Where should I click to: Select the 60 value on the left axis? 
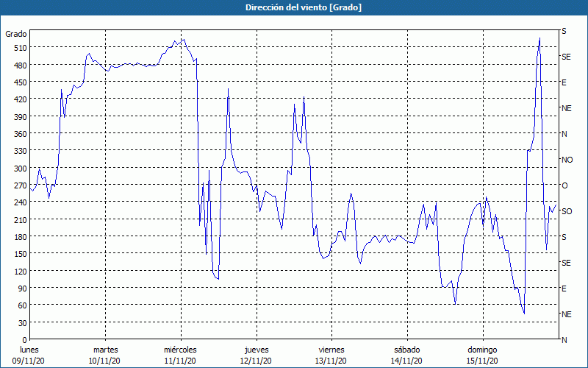22,305
